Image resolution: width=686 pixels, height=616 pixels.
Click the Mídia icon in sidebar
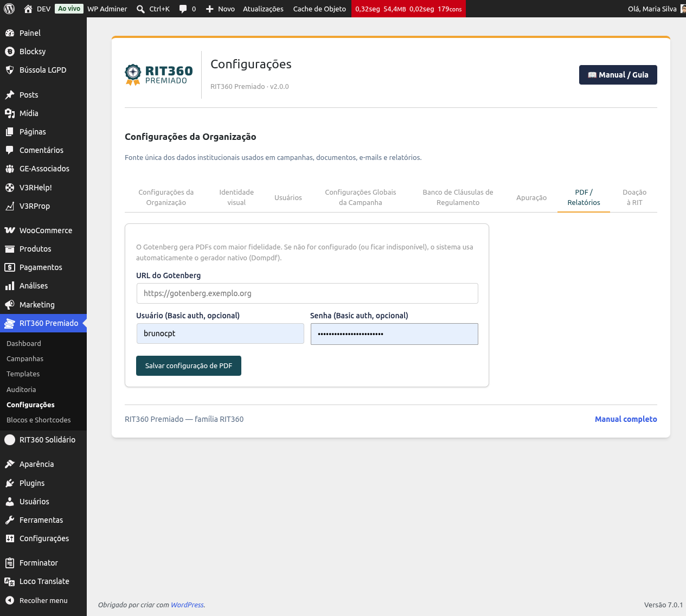click(10, 113)
